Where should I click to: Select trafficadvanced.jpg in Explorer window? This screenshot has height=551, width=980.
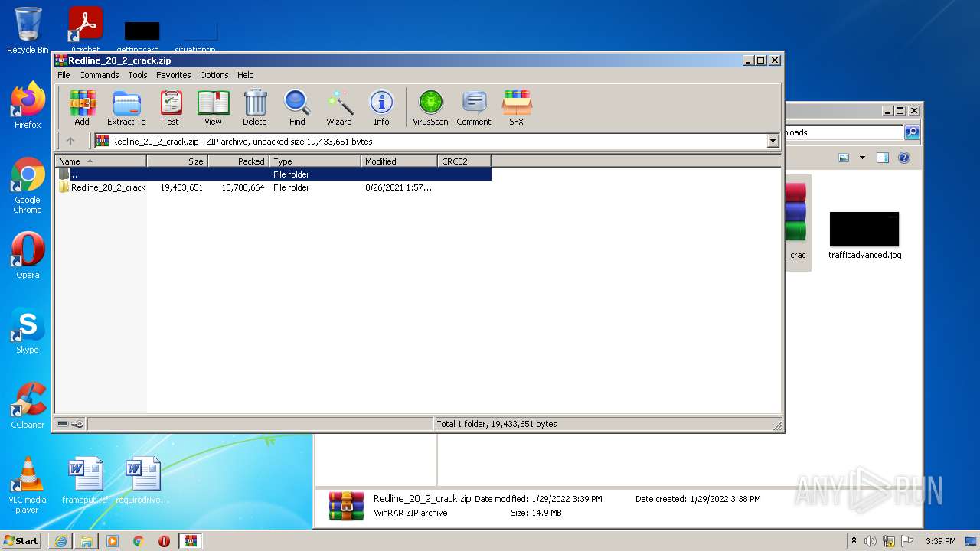click(864, 236)
